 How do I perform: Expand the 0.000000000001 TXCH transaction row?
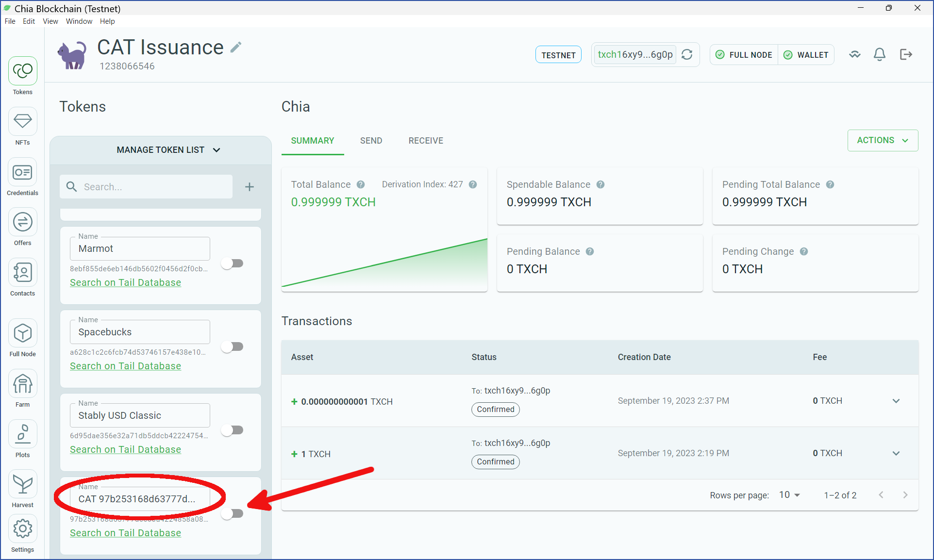pyautogui.click(x=896, y=401)
